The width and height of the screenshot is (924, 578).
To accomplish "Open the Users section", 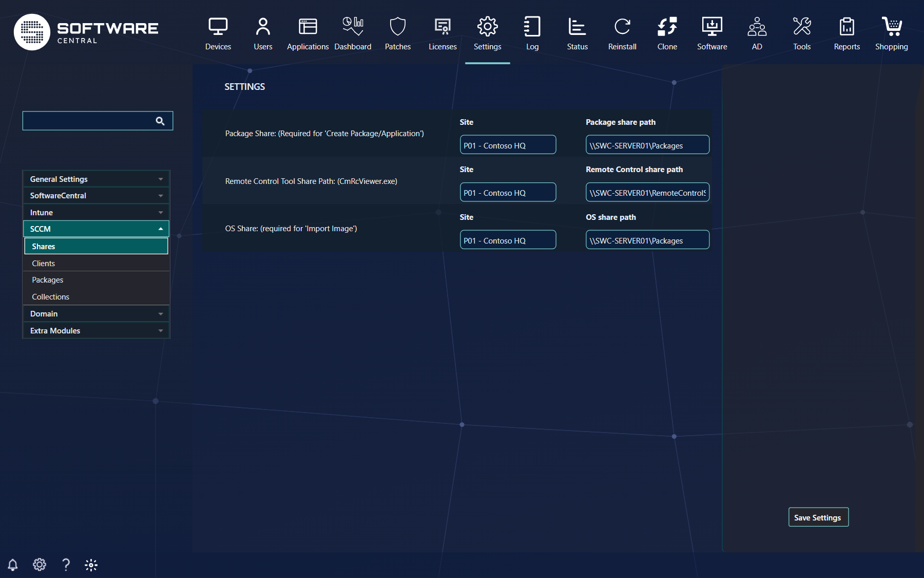I will tap(263, 33).
